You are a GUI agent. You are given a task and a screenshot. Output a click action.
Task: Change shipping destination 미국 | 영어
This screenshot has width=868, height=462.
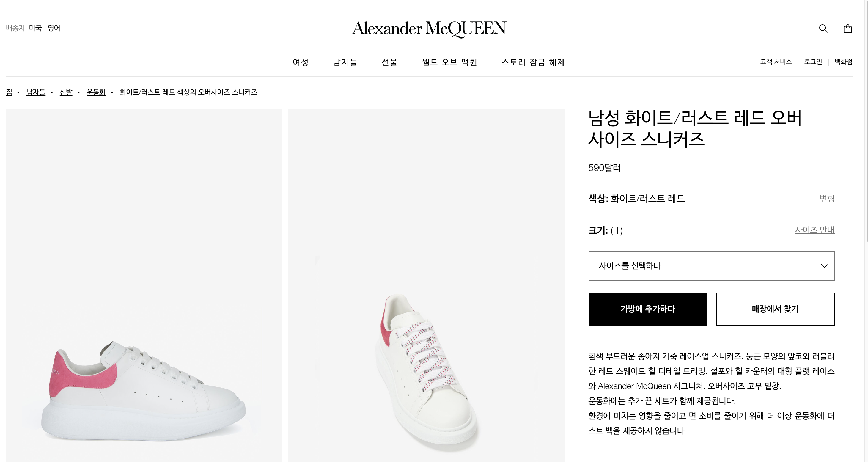(x=44, y=28)
